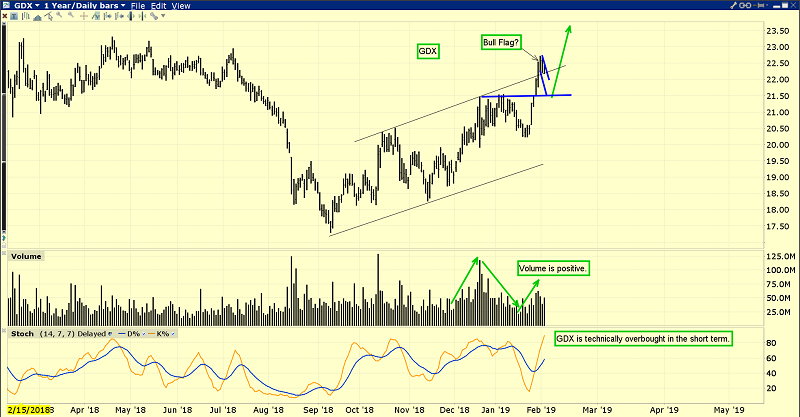
Task: Click the first zoom magnifier icon
Action: tap(59, 15)
